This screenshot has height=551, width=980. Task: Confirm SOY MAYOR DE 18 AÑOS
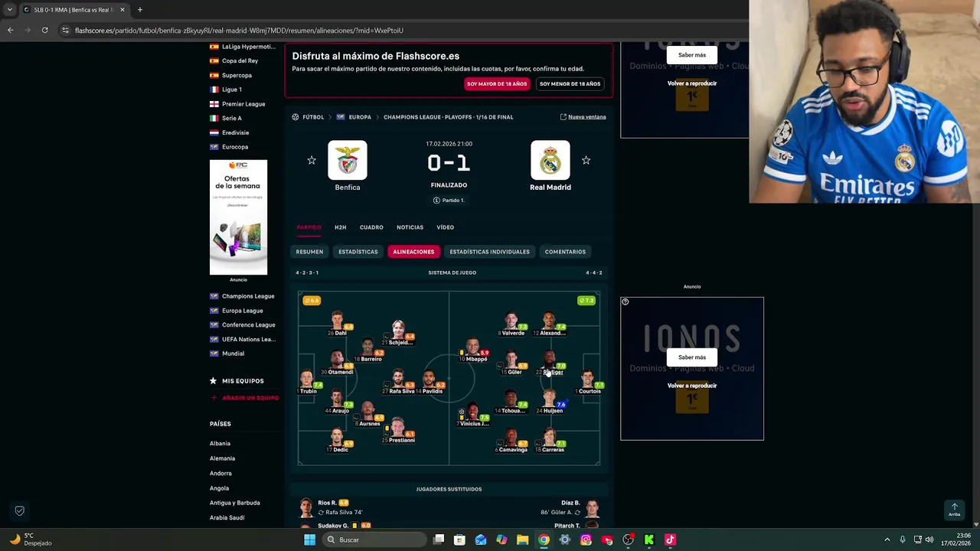click(497, 83)
